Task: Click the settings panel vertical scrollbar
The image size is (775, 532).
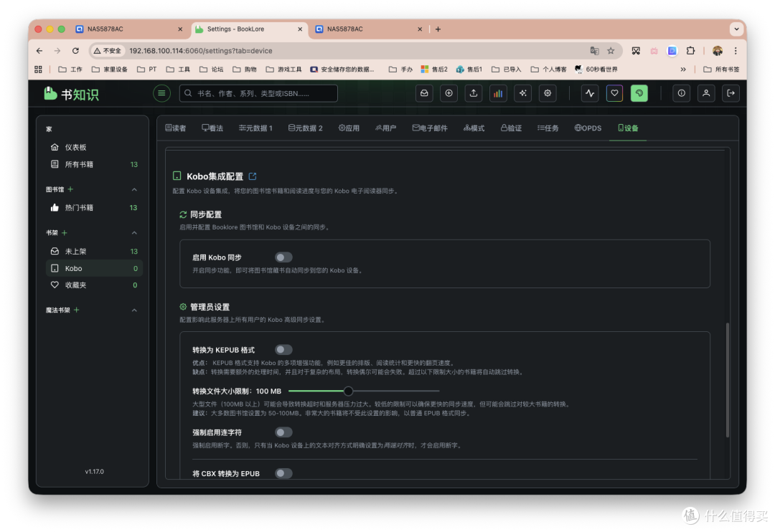Action: pos(728,379)
